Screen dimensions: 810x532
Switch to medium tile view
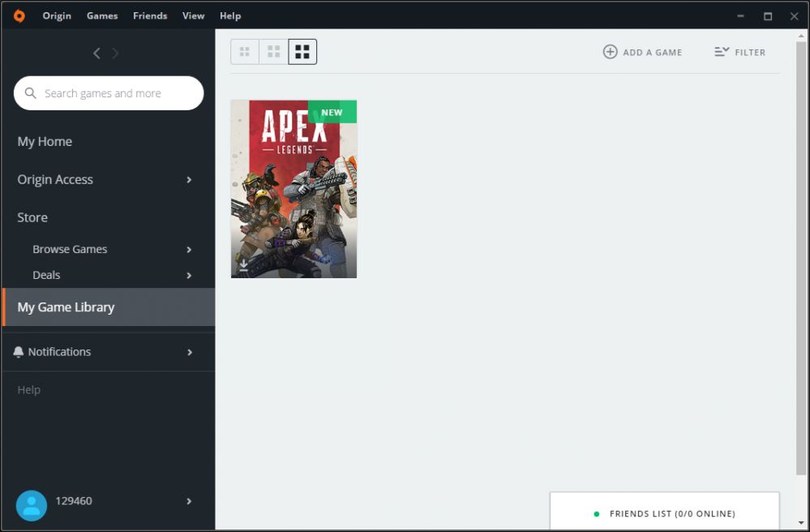pos(274,52)
